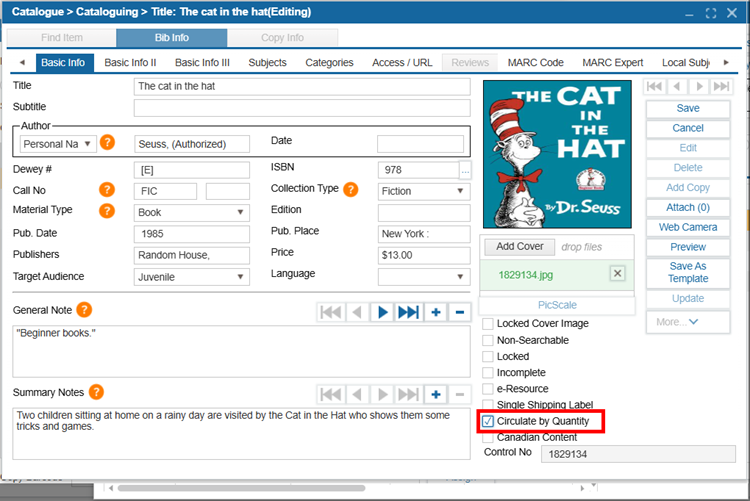Image resolution: width=750 pixels, height=501 pixels.
Task: Go to next General Note record
Action: pyautogui.click(x=382, y=312)
